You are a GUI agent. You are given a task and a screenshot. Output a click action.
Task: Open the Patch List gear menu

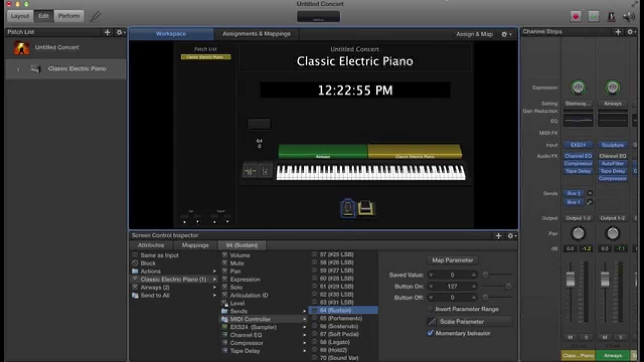(x=120, y=32)
